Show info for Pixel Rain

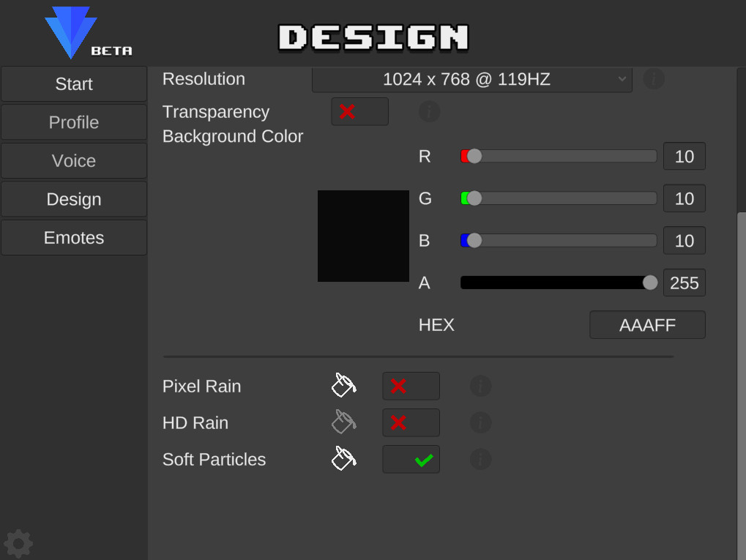[x=480, y=386]
